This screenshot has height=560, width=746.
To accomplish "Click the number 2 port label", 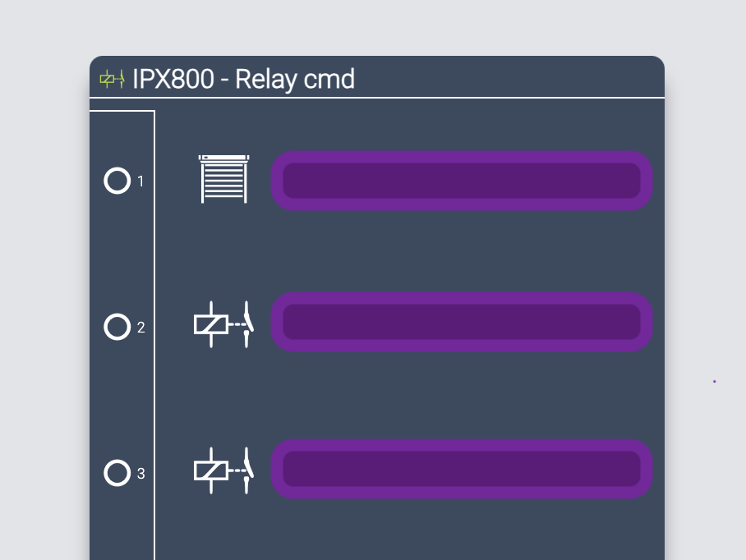I will 140,328.
